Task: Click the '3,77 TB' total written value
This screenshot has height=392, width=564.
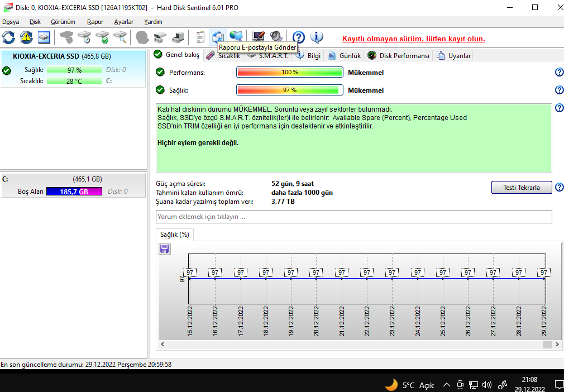Action: click(x=283, y=202)
